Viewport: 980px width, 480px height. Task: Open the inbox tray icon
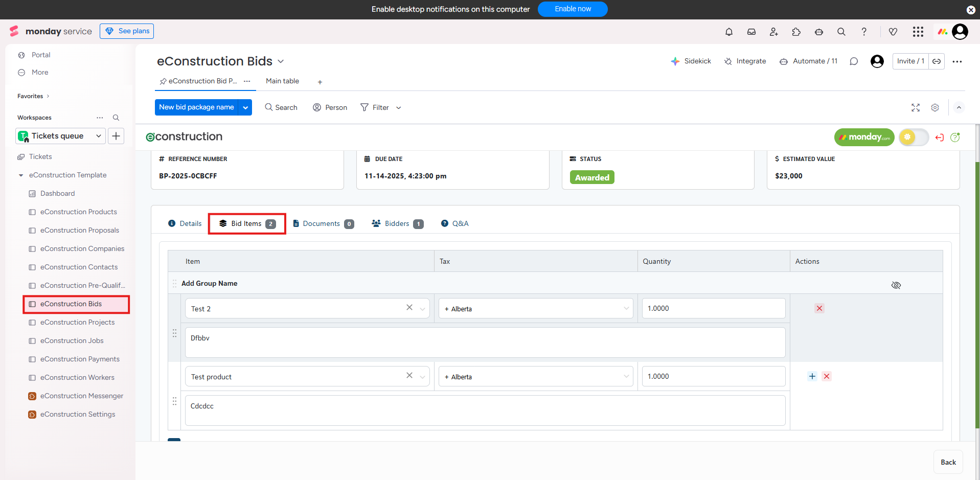751,32
